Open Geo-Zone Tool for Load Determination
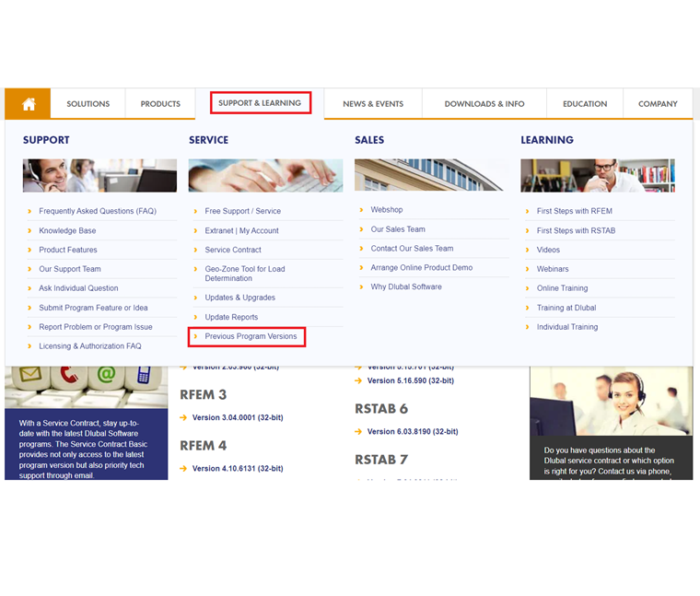This screenshot has height=596, width=700. tap(245, 274)
